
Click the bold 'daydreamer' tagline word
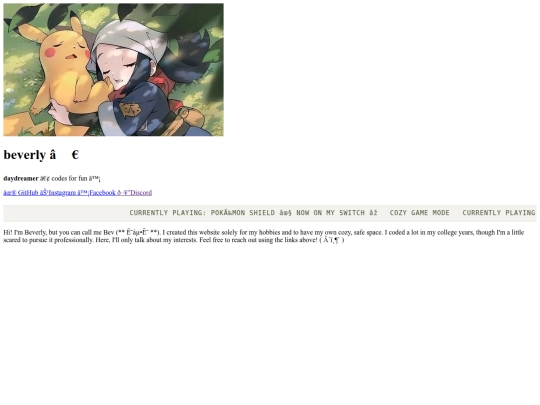pos(21,178)
